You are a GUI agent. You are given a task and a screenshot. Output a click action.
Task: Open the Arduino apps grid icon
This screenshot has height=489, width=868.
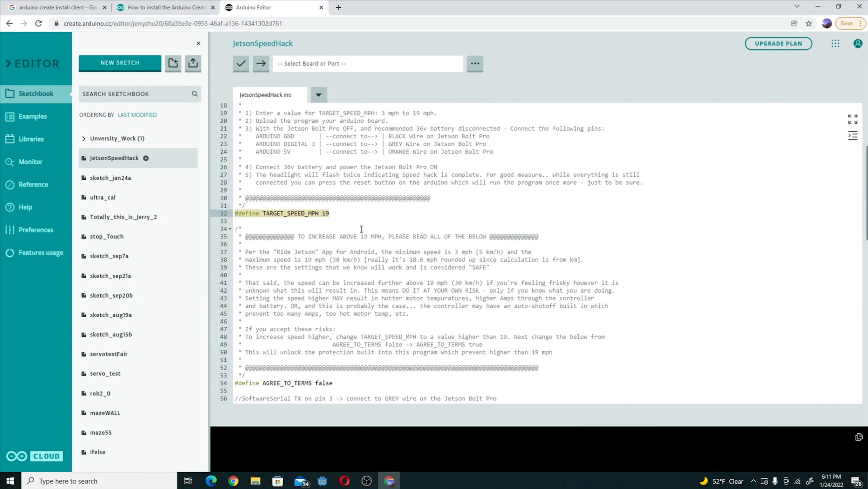click(835, 43)
